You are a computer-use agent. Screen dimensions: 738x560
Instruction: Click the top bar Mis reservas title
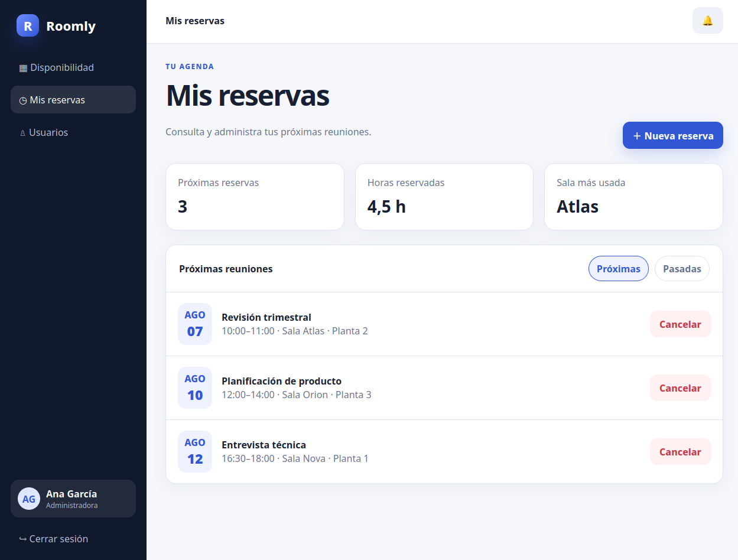(x=195, y=21)
